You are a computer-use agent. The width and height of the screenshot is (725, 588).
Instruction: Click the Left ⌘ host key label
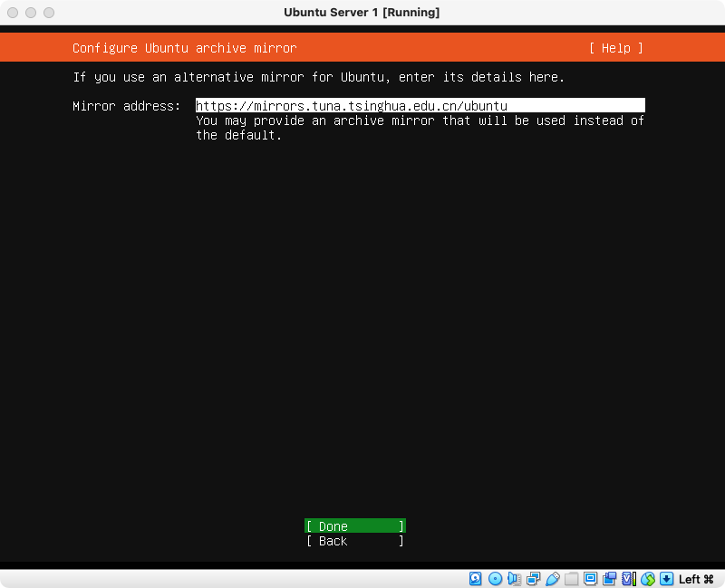coord(696,579)
